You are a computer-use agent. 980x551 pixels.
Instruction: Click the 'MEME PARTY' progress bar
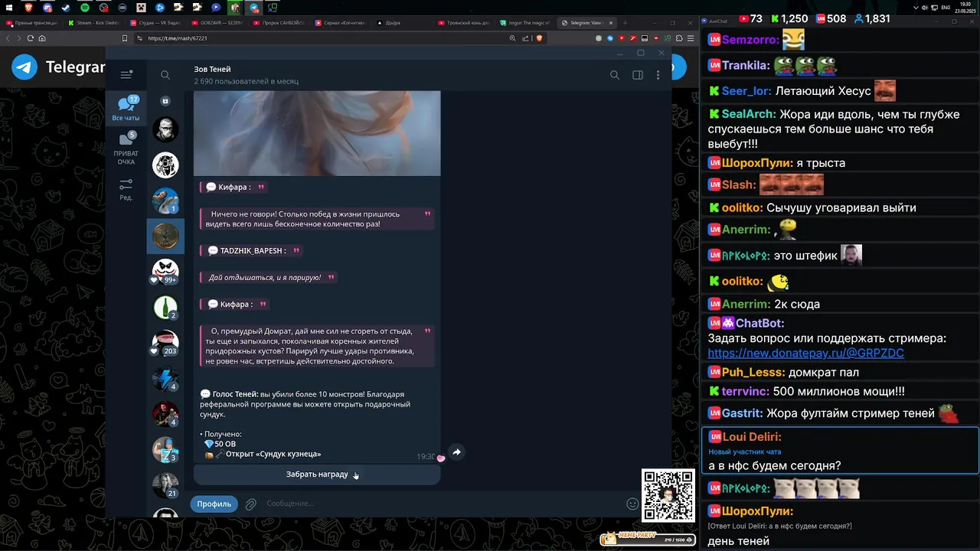click(648, 538)
